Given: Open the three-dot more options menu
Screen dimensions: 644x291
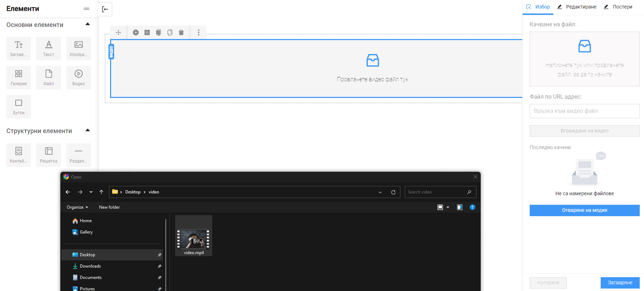Looking at the screenshot, I should click(x=198, y=33).
